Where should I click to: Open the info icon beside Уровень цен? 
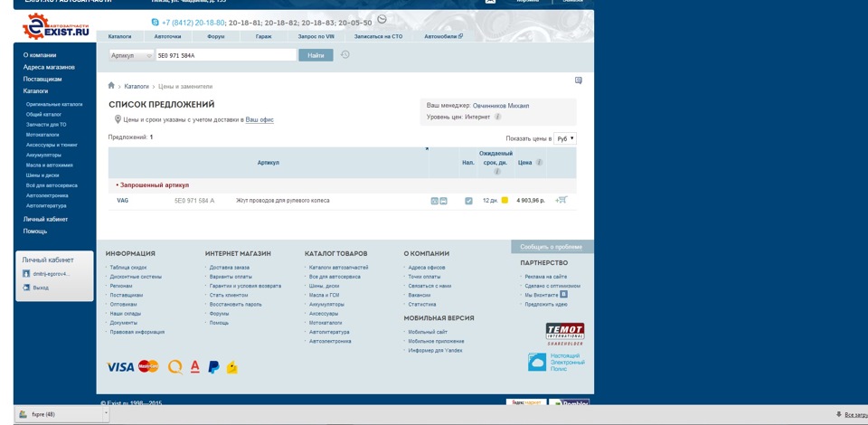497,117
